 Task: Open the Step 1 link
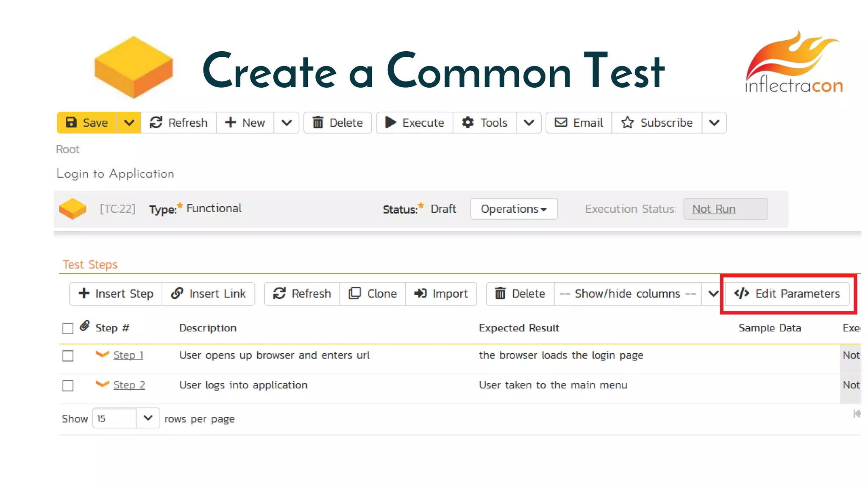point(128,355)
